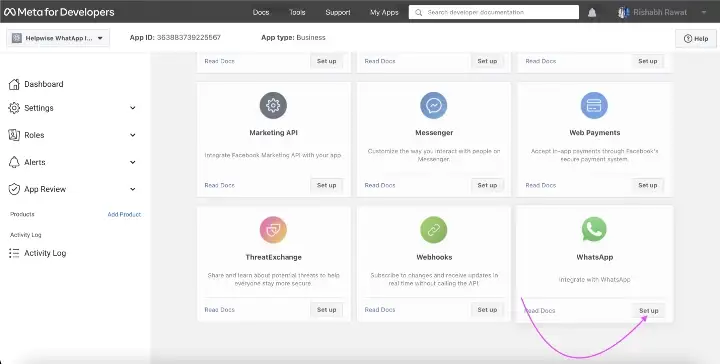720x364 pixels.
Task: Open the Support menu
Action: pyautogui.click(x=338, y=12)
